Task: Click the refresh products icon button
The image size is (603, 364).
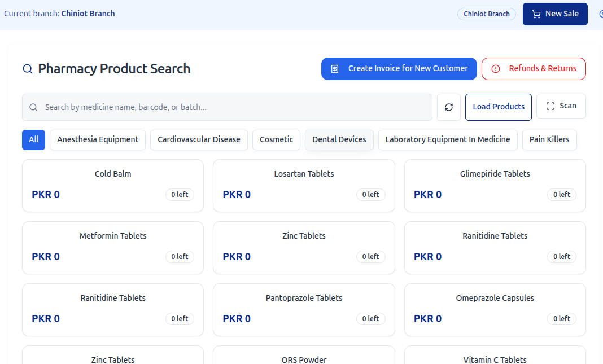Action: pos(449,107)
